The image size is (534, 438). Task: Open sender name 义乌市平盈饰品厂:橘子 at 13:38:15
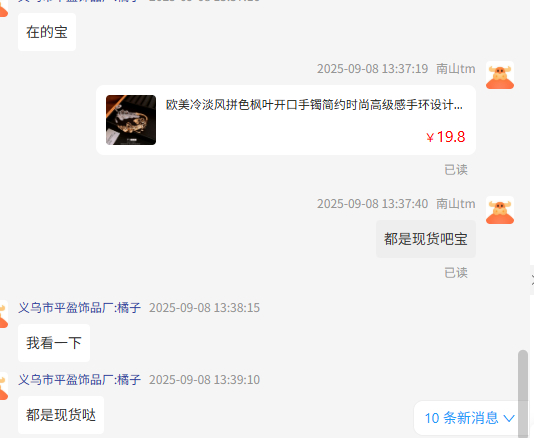point(79,308)
